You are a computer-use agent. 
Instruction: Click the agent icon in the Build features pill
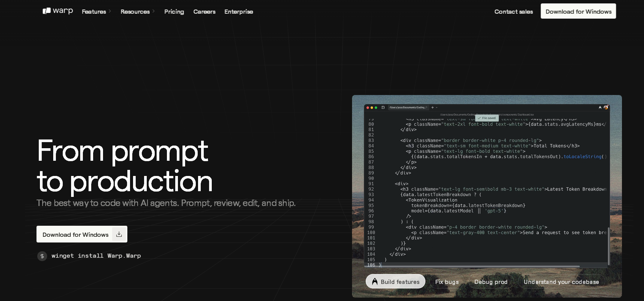click(375, 282)
